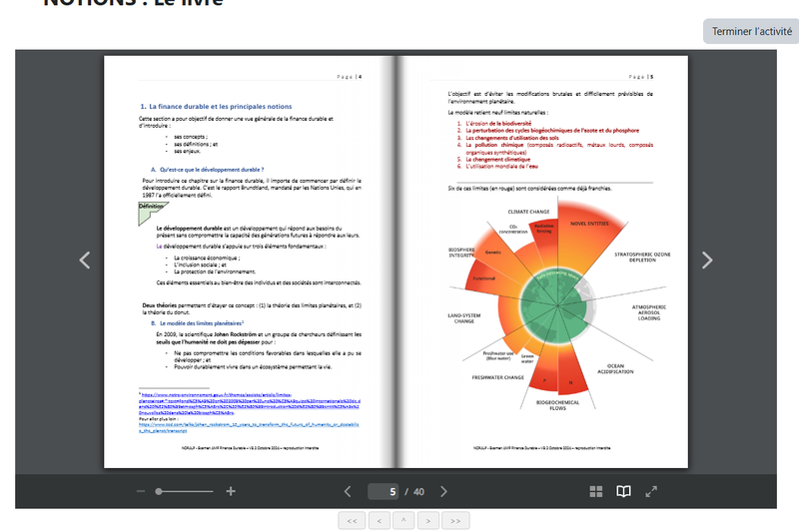The height and width of the screenshot is (532, 799).
Task: Click 'BIOGEOCHEMICAL FLOWS' label in the diagram
Action: tap(557, 405)
